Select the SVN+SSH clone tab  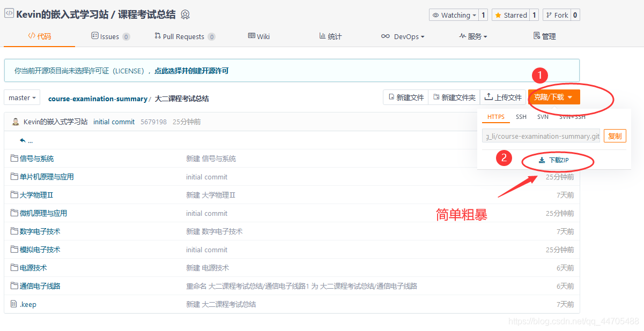click(x=572, y=117)
